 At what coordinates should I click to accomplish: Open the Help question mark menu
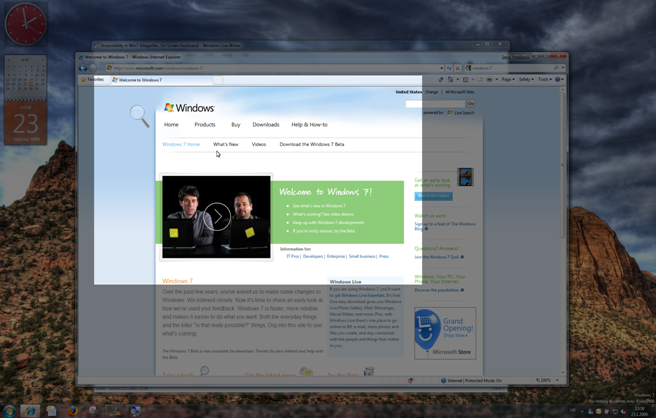559,79
